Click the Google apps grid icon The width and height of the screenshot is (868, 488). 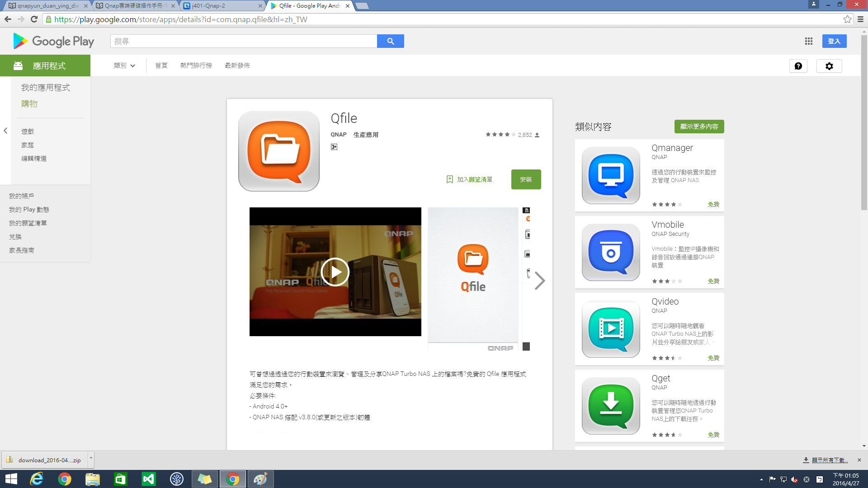click(809, 41)
